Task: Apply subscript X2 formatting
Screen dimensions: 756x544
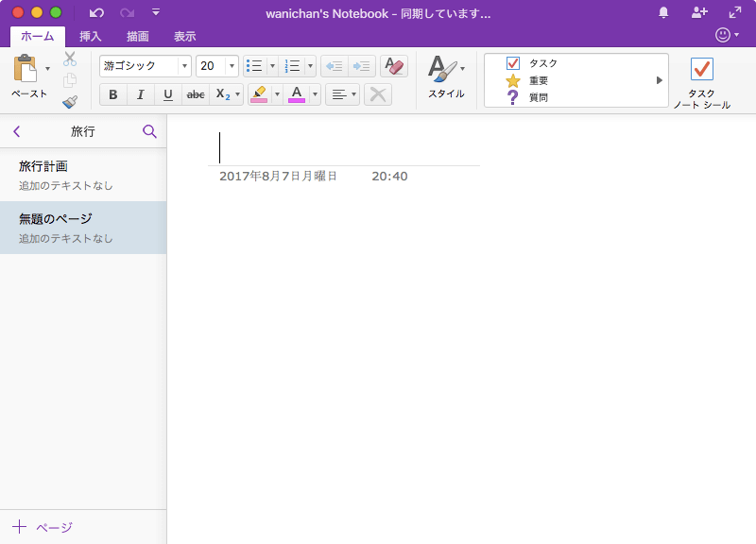Action: tap(223, 94)
